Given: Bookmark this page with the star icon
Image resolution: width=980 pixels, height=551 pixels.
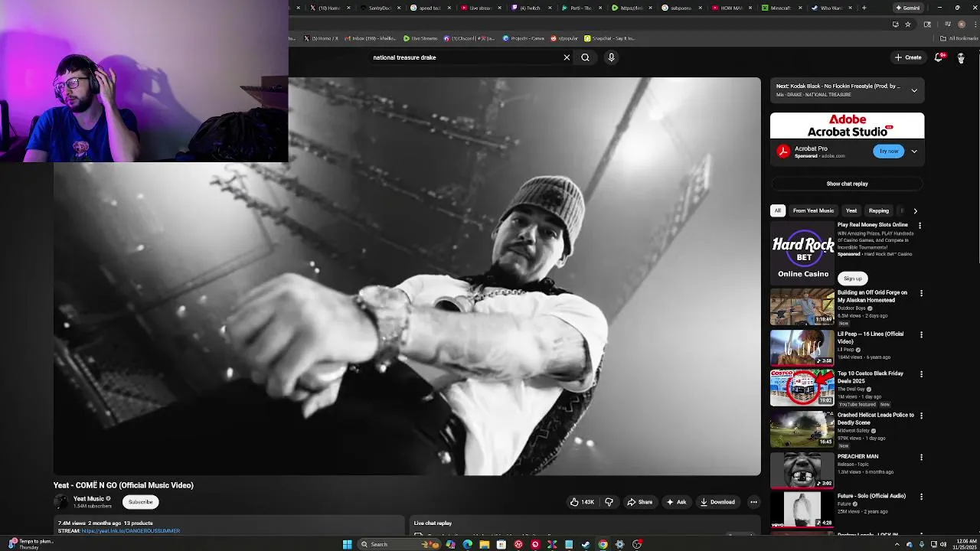Looking at the screenshot, I should point(908,24).
